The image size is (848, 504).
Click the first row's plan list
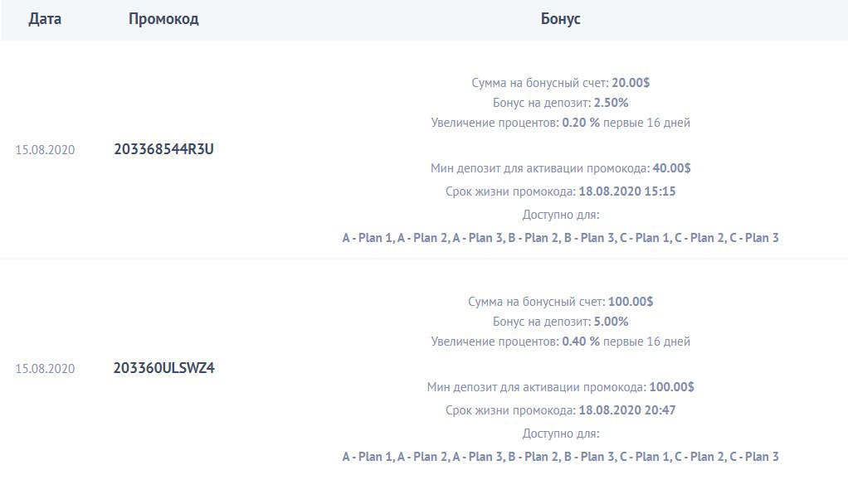560,238
